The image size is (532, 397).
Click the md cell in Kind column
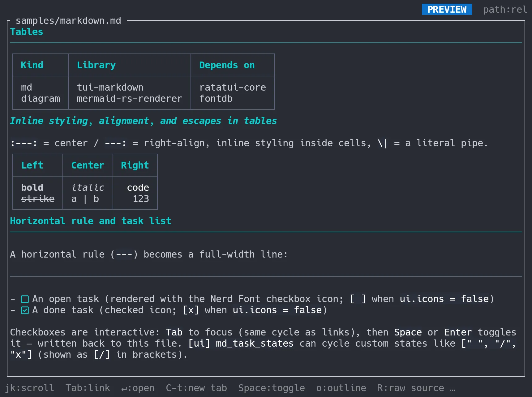point(27,87)
